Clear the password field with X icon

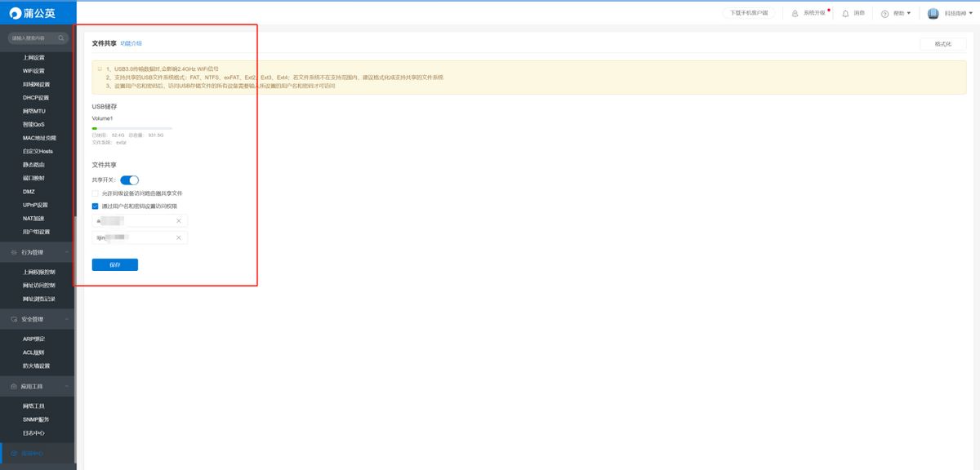coord(179,237)
